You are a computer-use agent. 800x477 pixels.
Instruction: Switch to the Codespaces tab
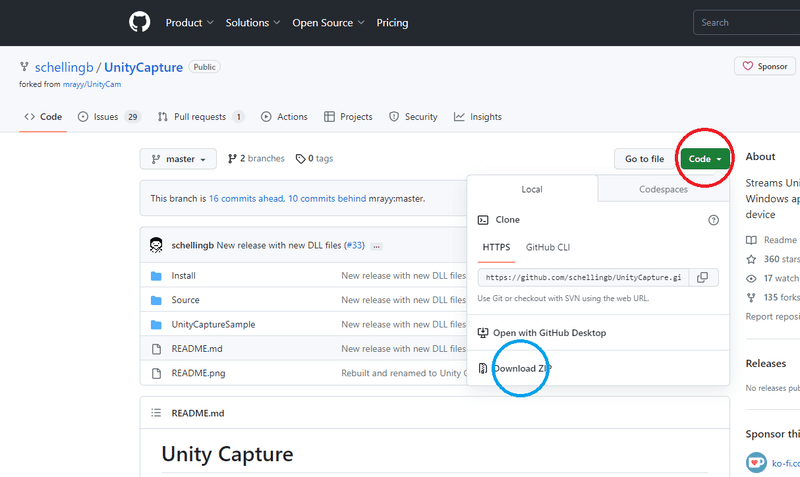pos(663,189)
